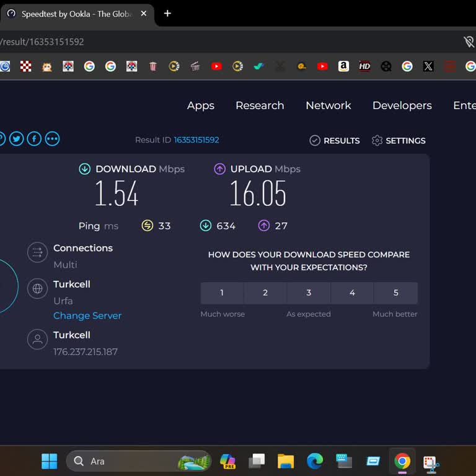Open Task View from the taskbar
This screenshot has height=476, width=476.
pyautogui.click(x=257, y=461)
